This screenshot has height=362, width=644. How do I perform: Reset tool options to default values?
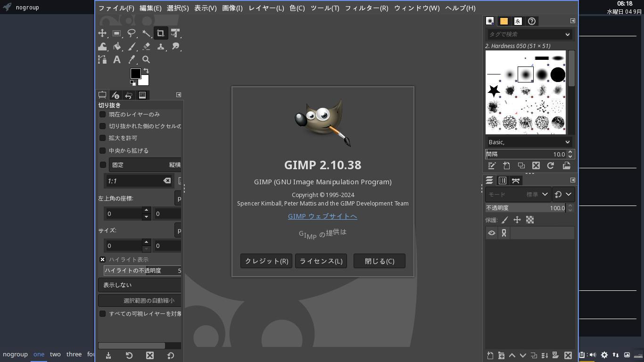coord(171,355)
